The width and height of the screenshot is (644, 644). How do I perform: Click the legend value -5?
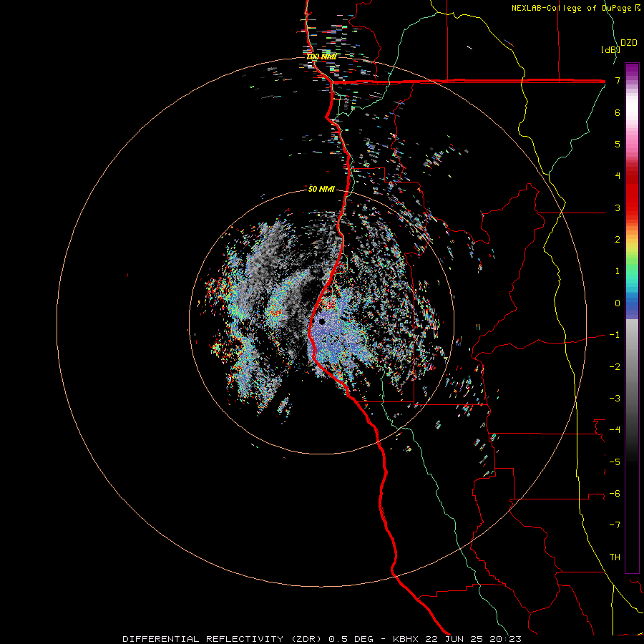[615, 462]
